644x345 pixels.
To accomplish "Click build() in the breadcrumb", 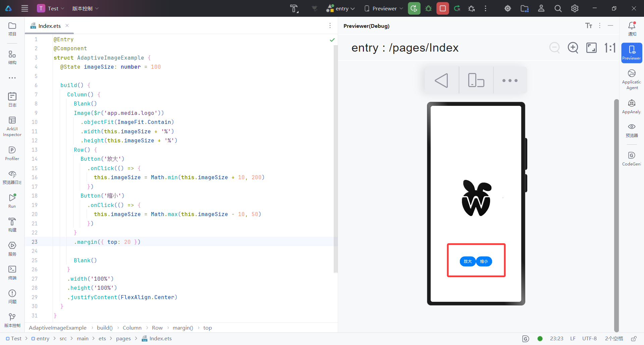I will pos(105,328).
